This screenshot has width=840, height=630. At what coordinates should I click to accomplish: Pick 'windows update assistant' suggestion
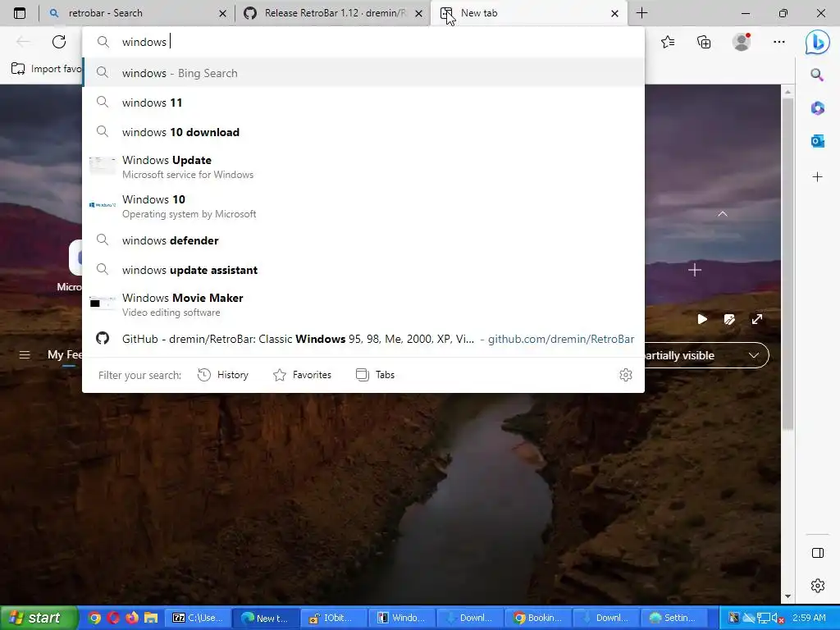363,269
